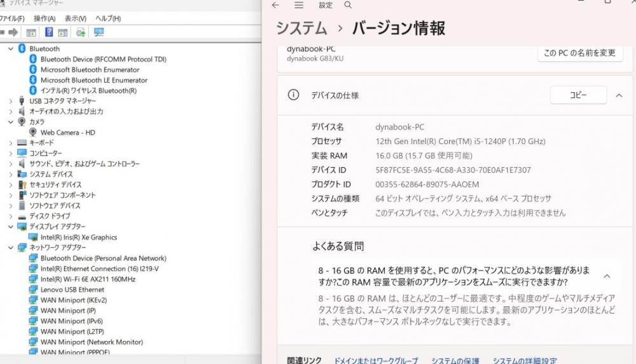The width and height of the screenshot is (636, 364).
Task: Click the コピー button for device specifications
Action: click(578, 95)
